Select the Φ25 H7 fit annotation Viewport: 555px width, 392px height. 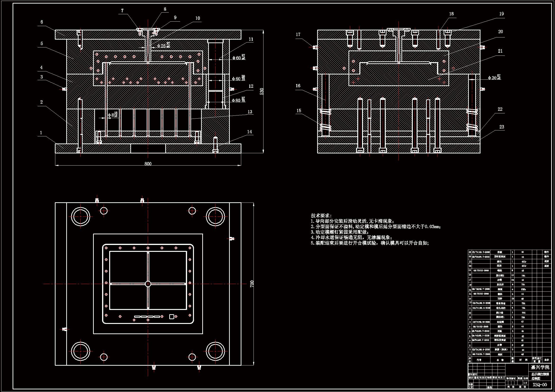tap(163, 45)
